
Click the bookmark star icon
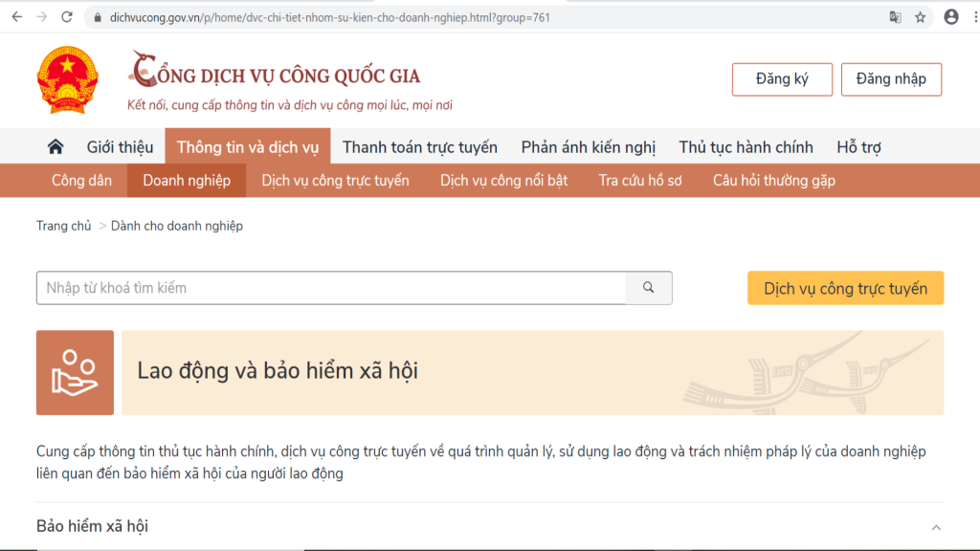click(x=919, y=15)
